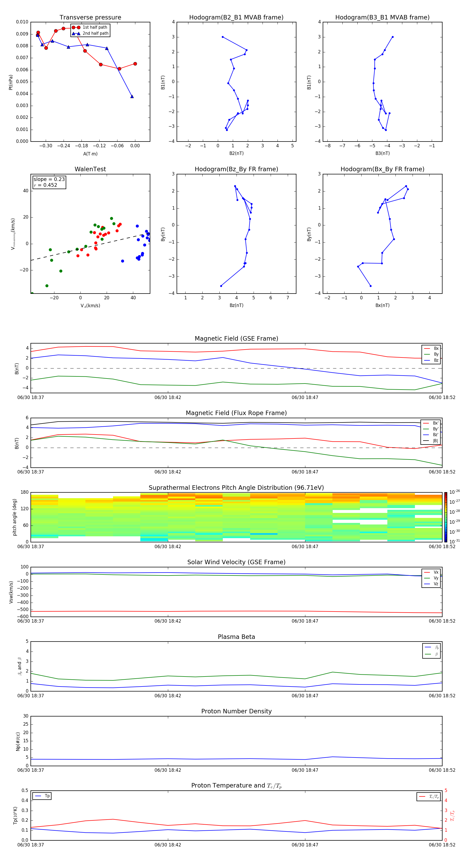Select the |B| entry in the Flux Rope legend
Screen dimensions: 473x868
(x=431, y=441)
